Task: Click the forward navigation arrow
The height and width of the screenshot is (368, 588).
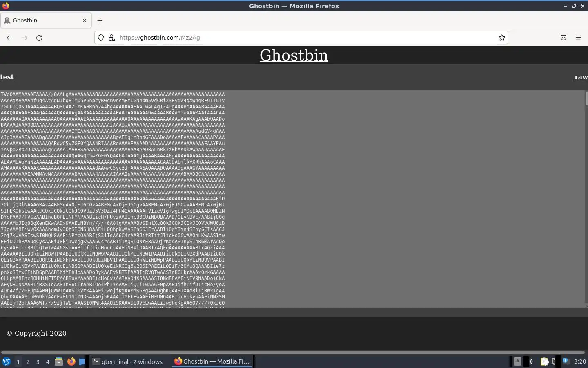Action: [24, 38]
